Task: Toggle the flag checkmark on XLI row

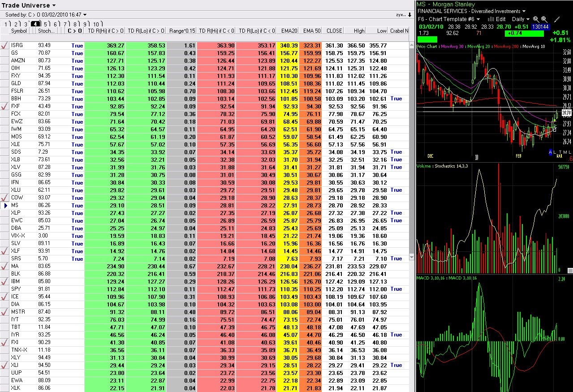Action: (x=4, y=365)
